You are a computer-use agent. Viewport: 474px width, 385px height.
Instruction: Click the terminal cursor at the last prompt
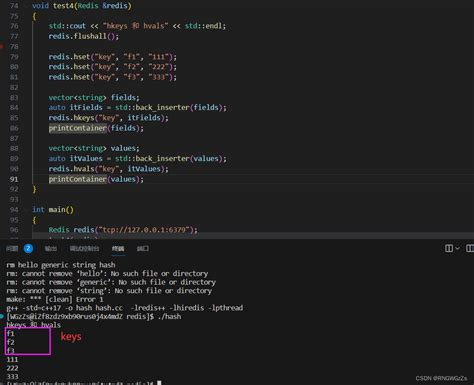159,383
